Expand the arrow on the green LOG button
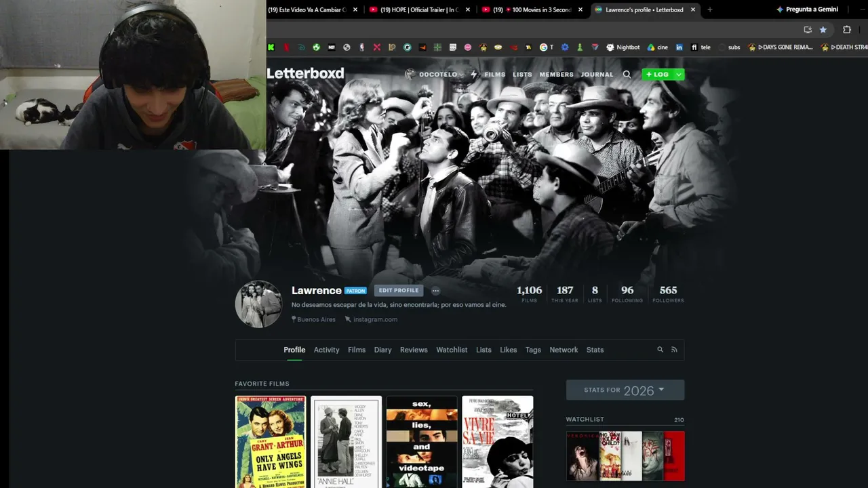 click(x=678, y=75)
